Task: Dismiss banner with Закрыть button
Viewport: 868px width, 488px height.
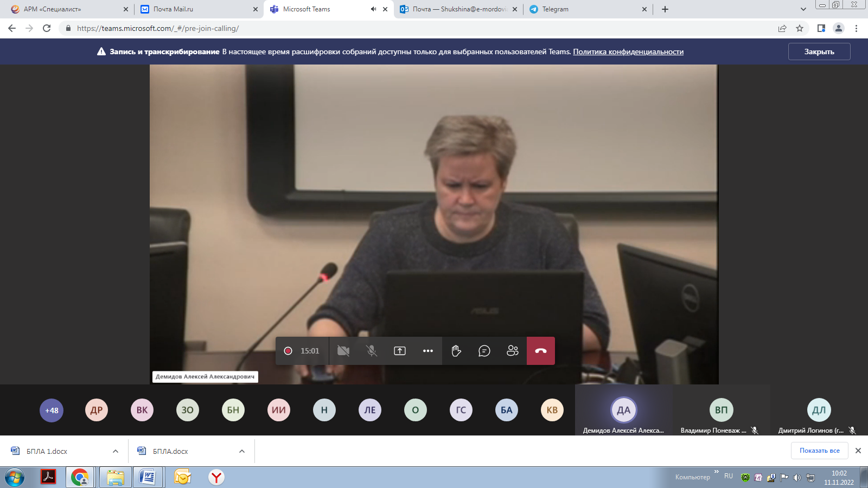Action: coord(819,52)
